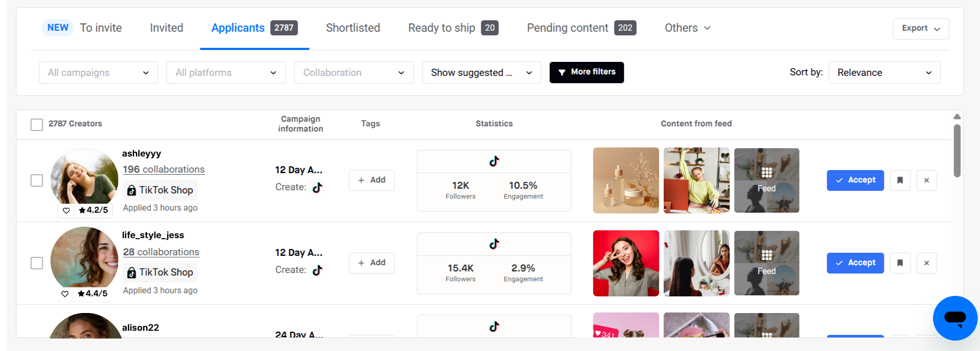Bookmark life_style_jess to shortlist
Image resolution: width=980 pixels, height=351 pixels.
tap(900, 263)
